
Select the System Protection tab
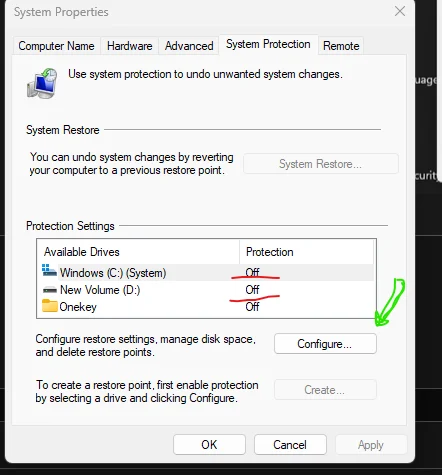(x=268, y=44)
